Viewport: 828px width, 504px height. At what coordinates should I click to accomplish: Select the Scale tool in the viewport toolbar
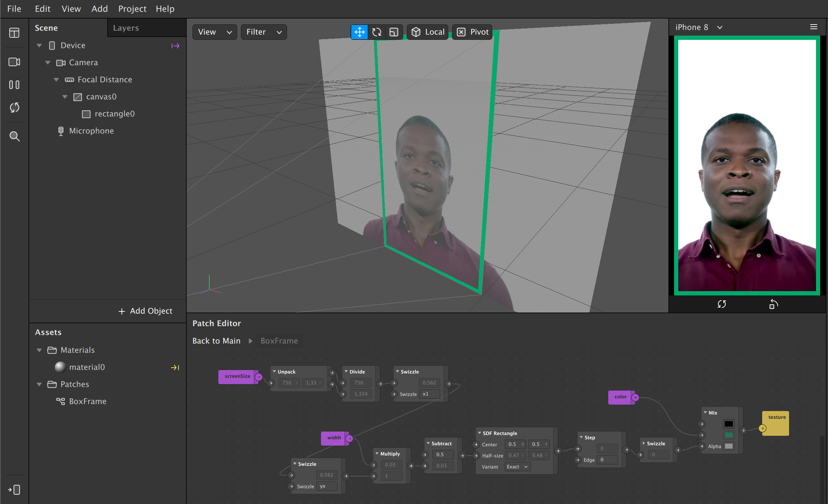click(394, 32)
